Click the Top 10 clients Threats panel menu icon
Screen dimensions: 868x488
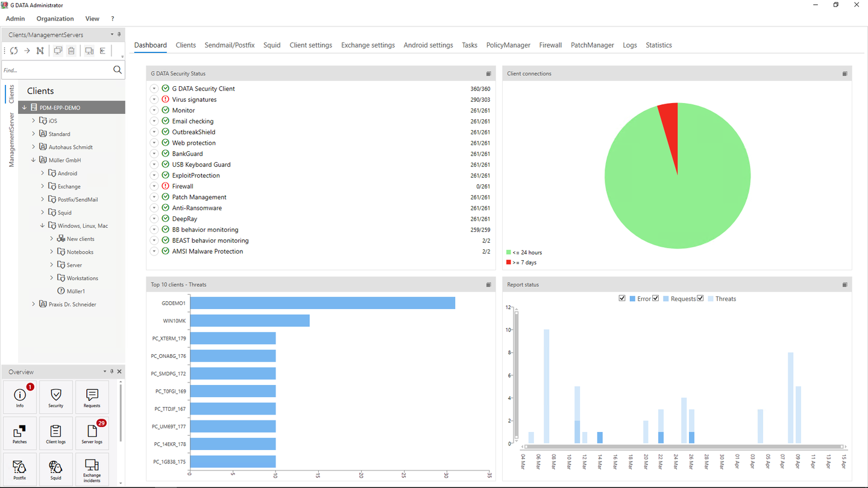[489, 284]
